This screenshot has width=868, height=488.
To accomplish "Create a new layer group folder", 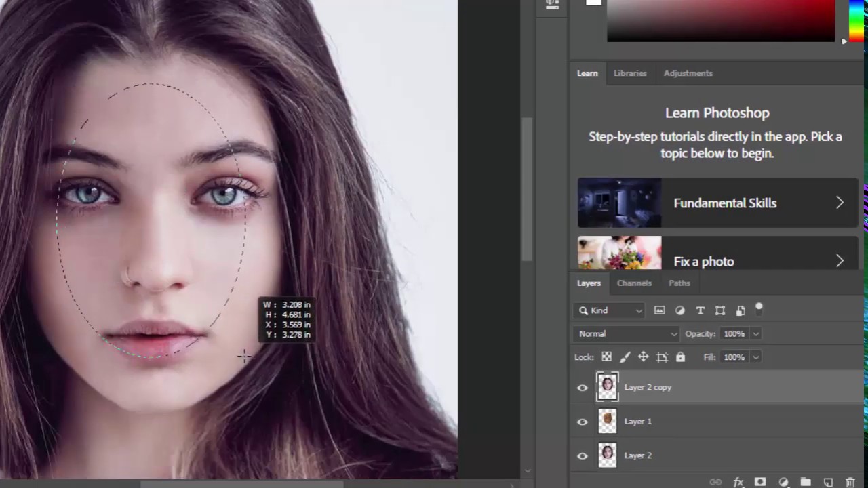I will (x=806, y=482).
